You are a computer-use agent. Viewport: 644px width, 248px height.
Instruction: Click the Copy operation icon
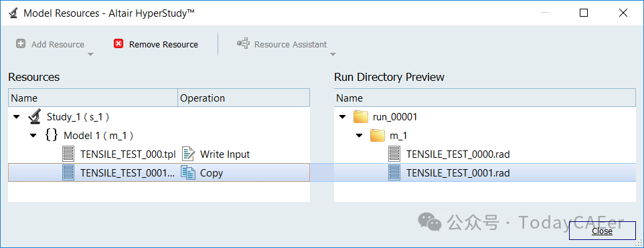[188, 173]
